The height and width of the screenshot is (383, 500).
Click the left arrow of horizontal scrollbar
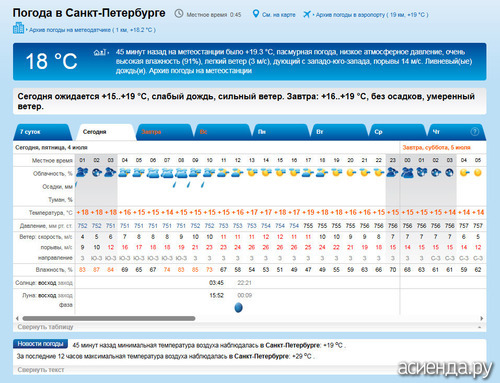(17, 318)
